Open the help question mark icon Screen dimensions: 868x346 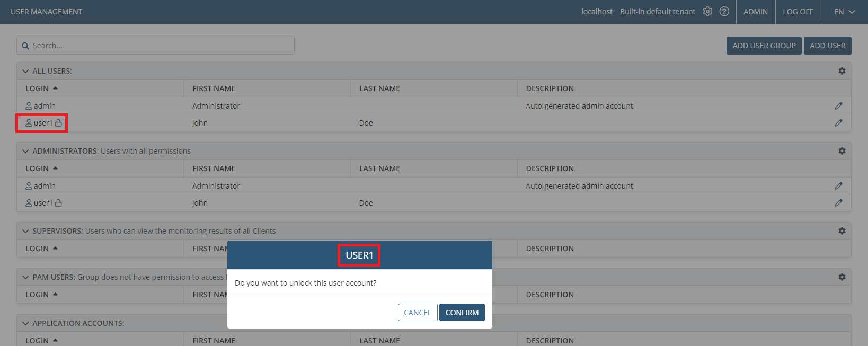point(724,12)
